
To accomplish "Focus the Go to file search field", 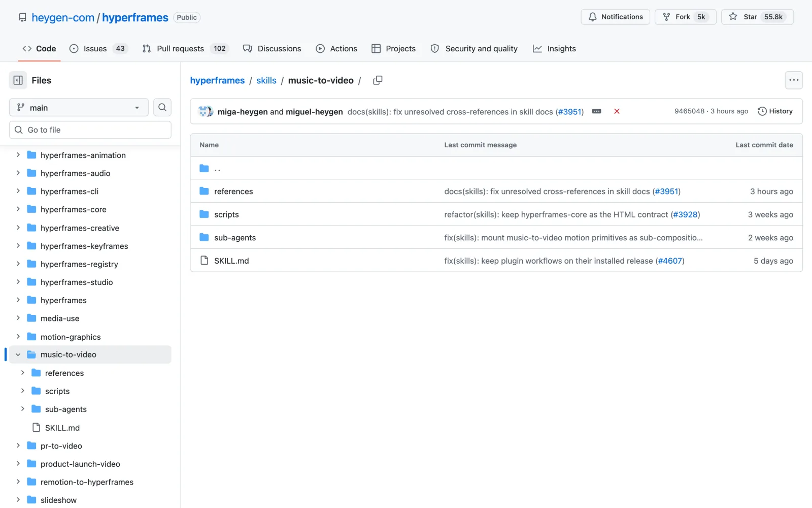I will coord(90,130).
